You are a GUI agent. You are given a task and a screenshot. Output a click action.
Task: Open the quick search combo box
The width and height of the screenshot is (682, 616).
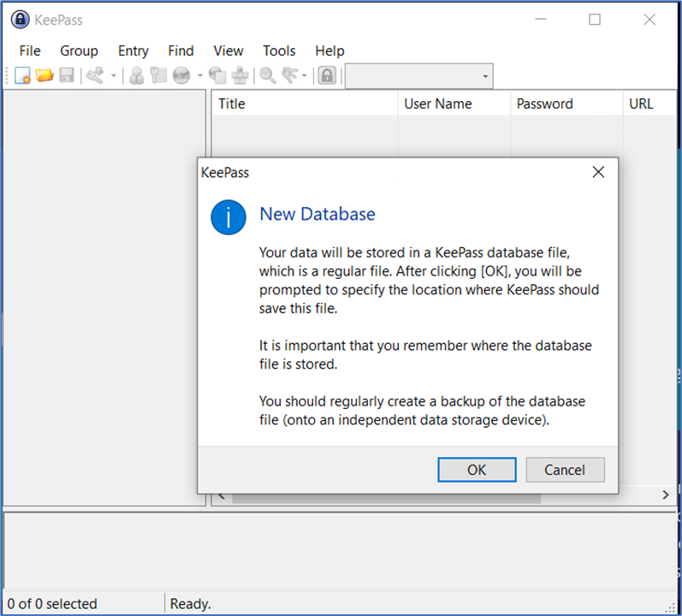point(418,76)
